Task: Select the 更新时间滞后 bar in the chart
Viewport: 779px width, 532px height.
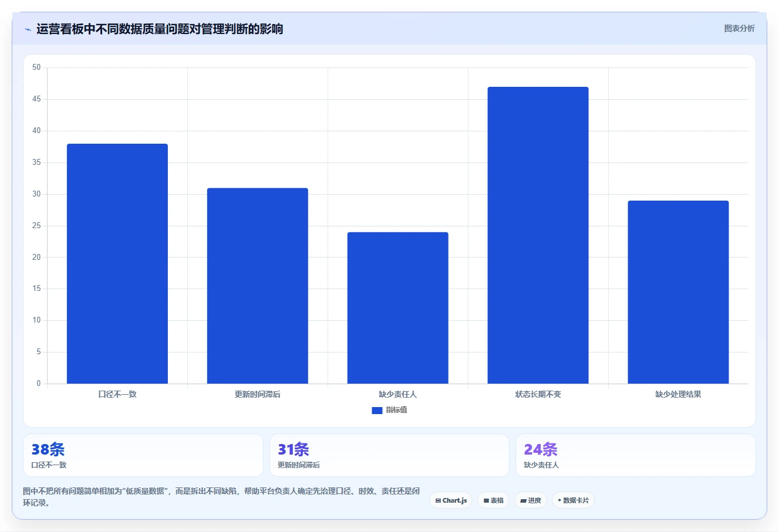Action: [258, 286]
